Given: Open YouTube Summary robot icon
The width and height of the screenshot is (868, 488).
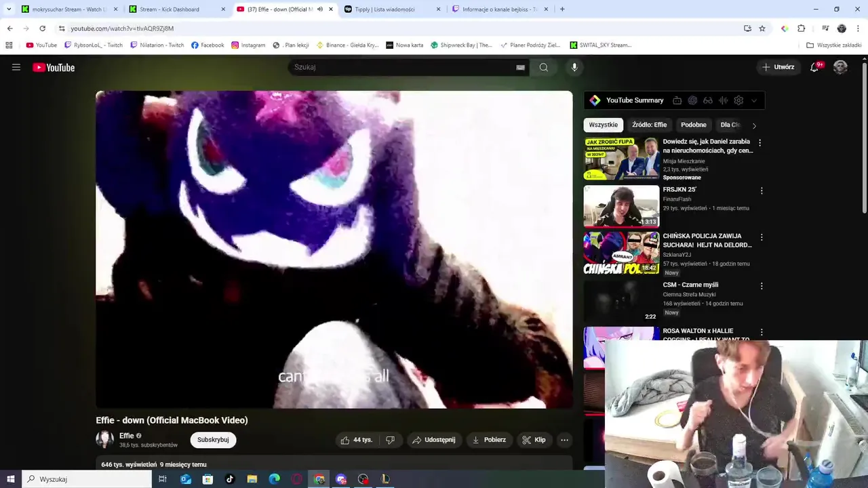Looking at the screenshot, I should 677,100.
